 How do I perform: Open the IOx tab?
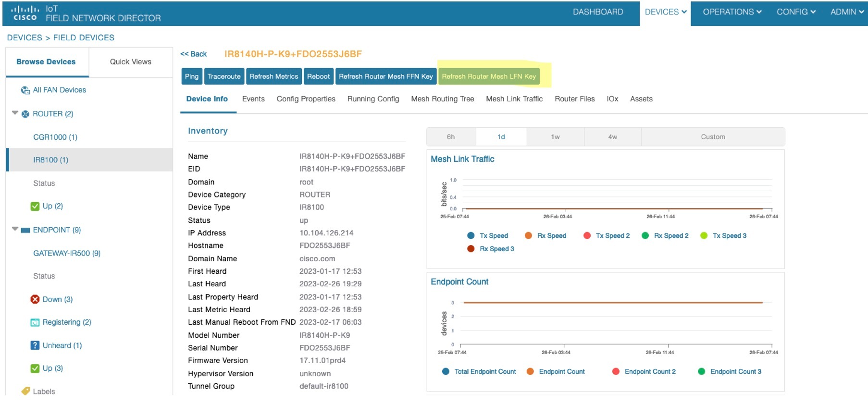pyautogui.click(x=613, y=99)
